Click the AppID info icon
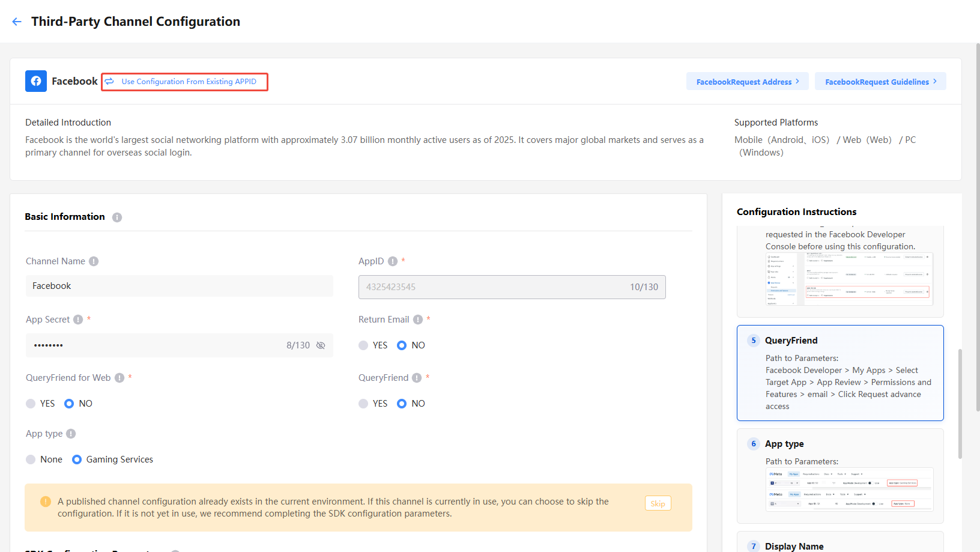 tap(393, 261)
